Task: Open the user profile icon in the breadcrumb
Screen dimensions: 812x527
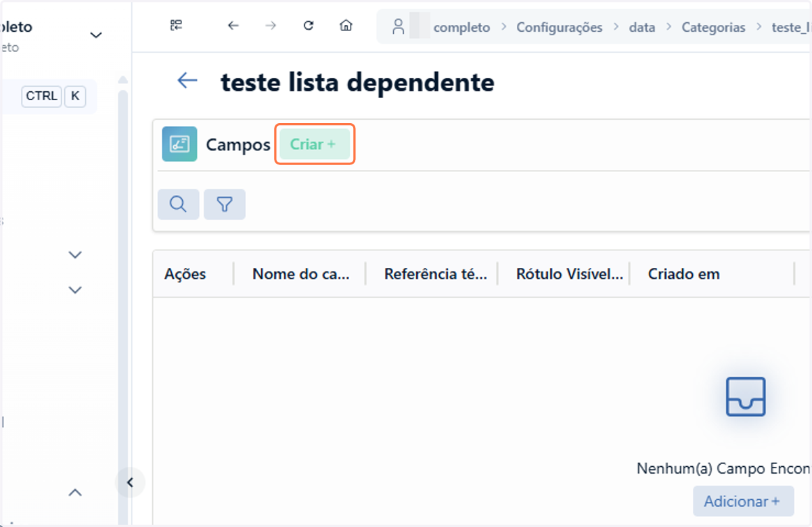Action: [x=398, y=26]
